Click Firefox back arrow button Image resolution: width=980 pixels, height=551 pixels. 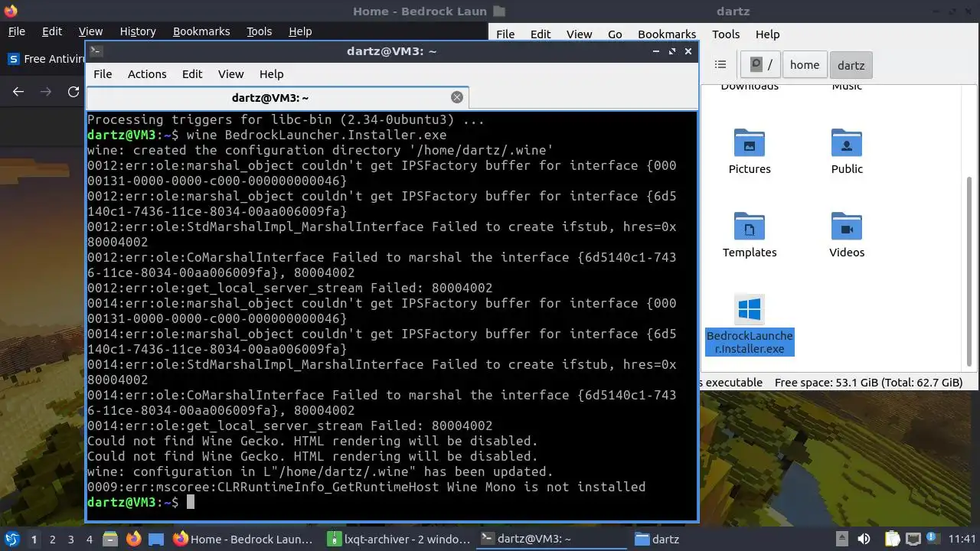18,92
